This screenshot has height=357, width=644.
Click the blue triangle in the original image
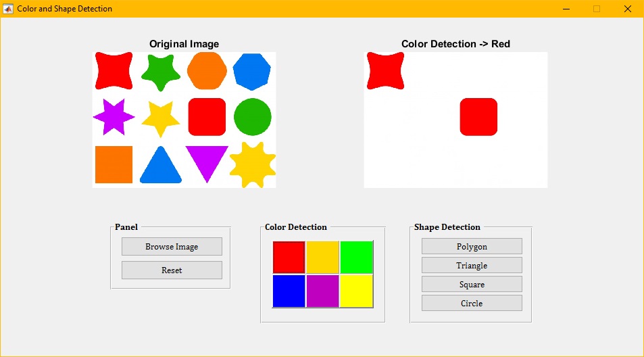point(161,167)
